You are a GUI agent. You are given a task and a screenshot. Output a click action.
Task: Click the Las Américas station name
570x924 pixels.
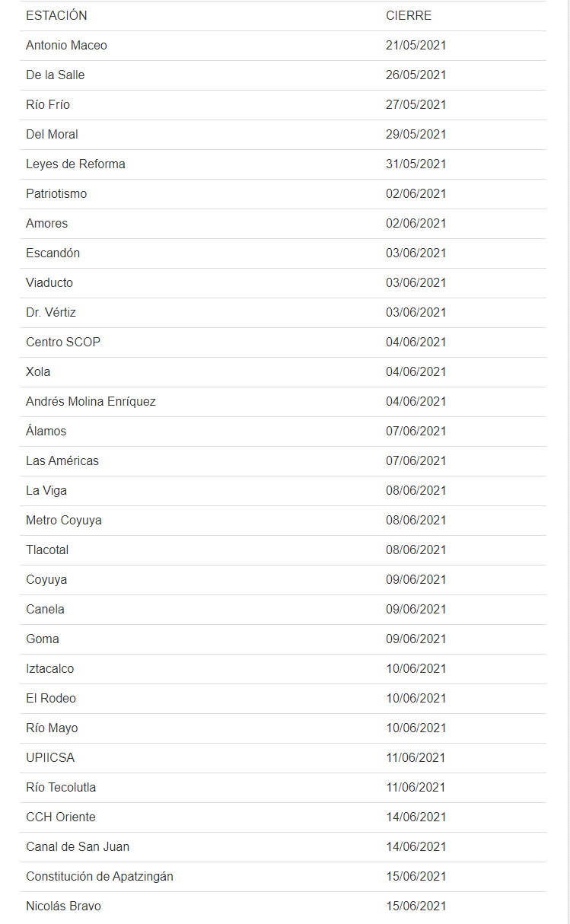pos(62,460)
